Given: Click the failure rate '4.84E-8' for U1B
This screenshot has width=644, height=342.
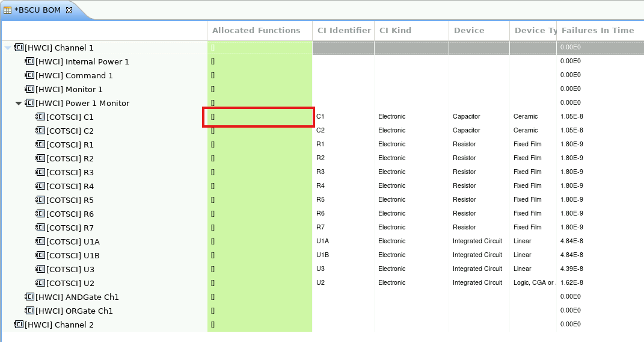Looking at the screenshot, I should [572, 255].
